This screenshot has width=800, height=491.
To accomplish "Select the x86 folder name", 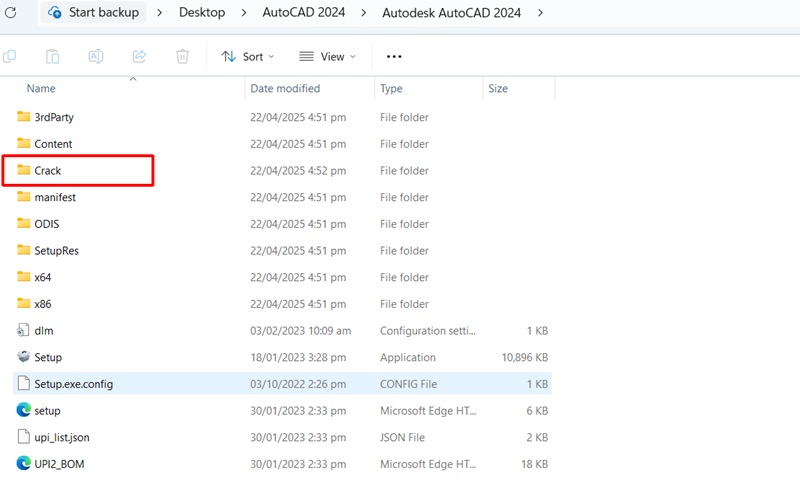I will [x=43, y=304].
